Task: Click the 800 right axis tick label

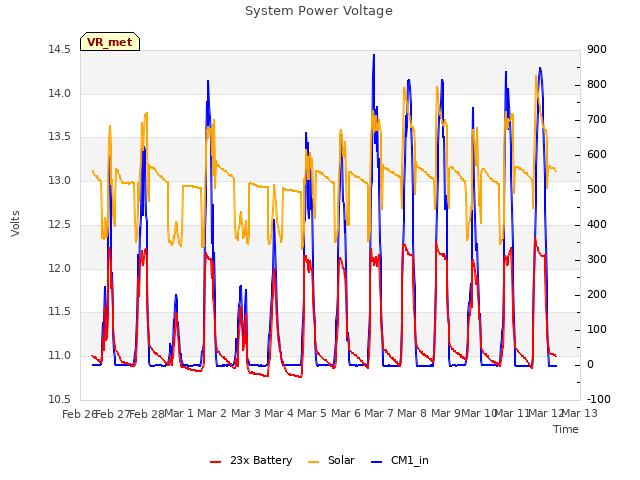Action: click(597, 84)
